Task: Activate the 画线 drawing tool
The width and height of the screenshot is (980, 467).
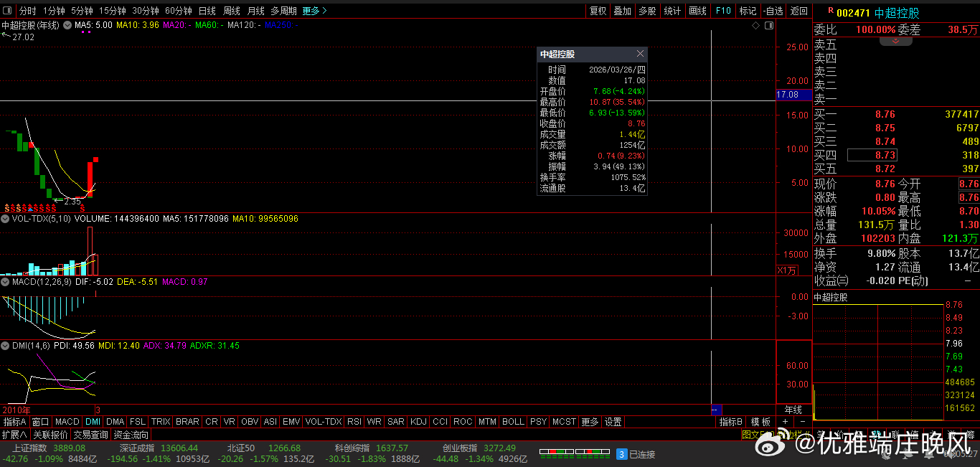Action: (x=697, y=11)
